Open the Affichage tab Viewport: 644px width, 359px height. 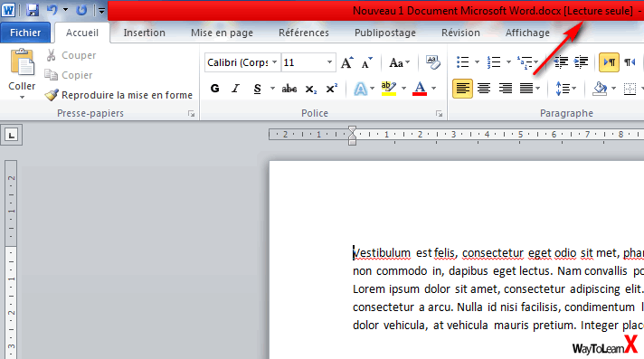[x=527, y=33]
